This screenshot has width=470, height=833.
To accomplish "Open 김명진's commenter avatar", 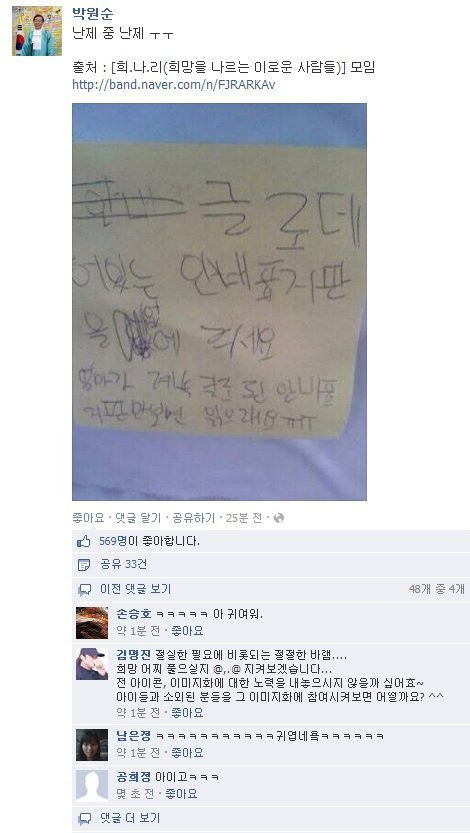I will pyautogui.click(x=92, y=664).
